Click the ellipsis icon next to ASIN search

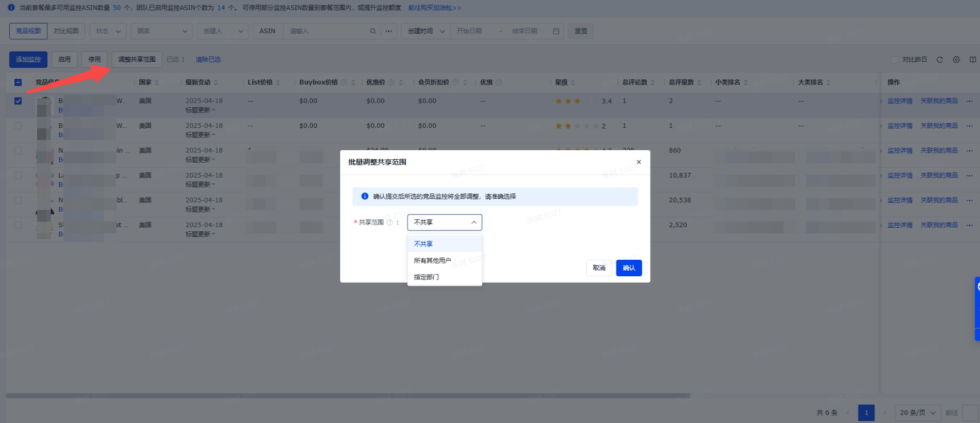(x=389, y=31)
